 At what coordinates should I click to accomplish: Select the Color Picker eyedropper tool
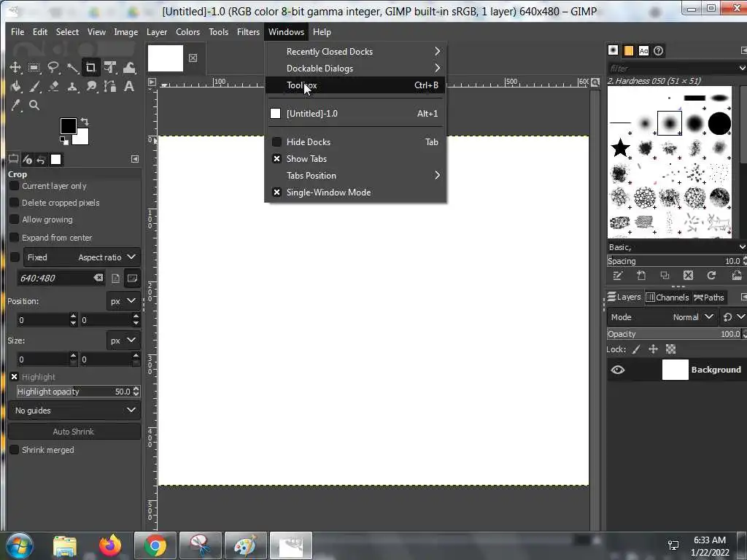pos(15,105)
